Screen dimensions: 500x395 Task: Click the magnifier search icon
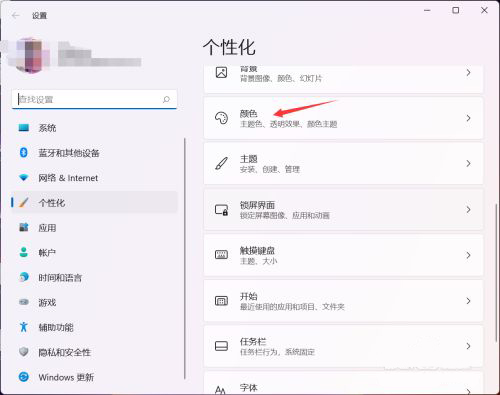(166, 99)
